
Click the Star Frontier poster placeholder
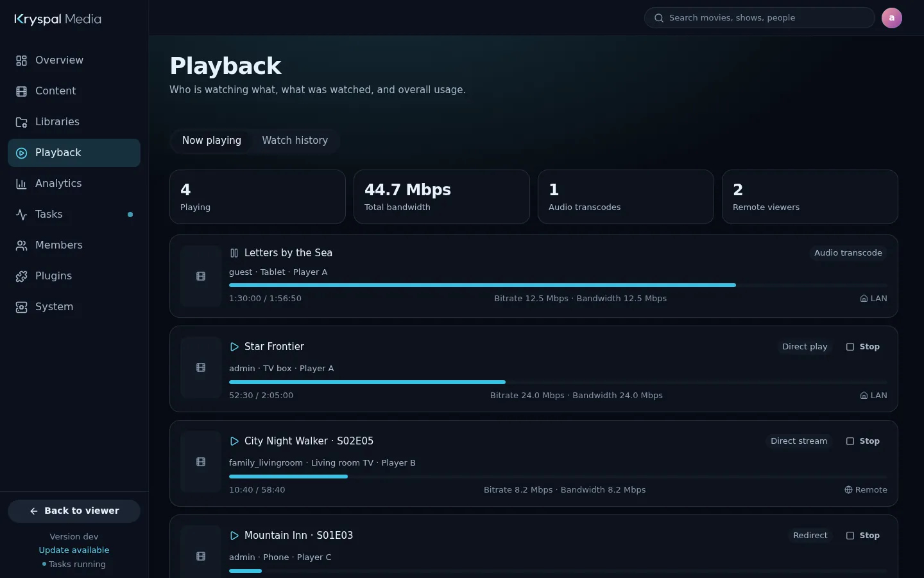201,367
